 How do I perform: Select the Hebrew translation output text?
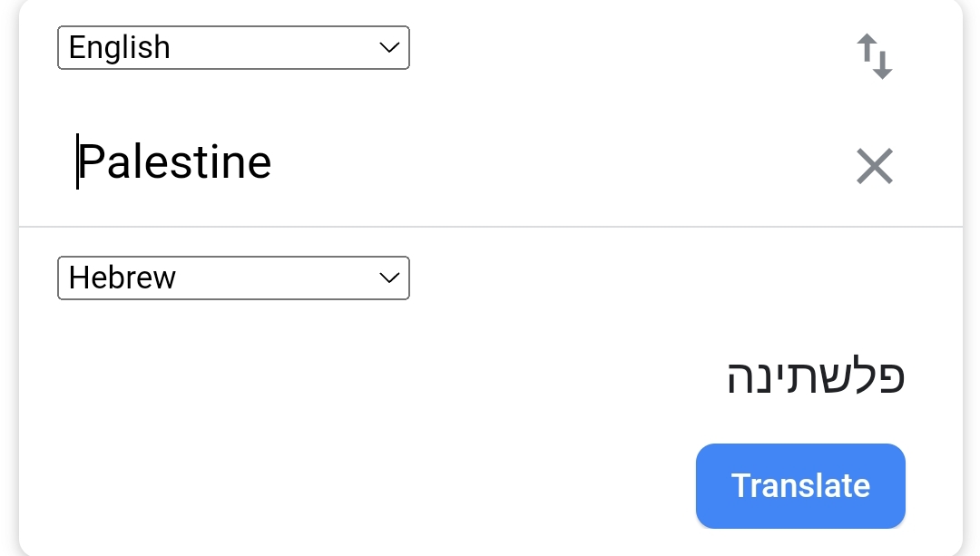click(x=816, y=376)
